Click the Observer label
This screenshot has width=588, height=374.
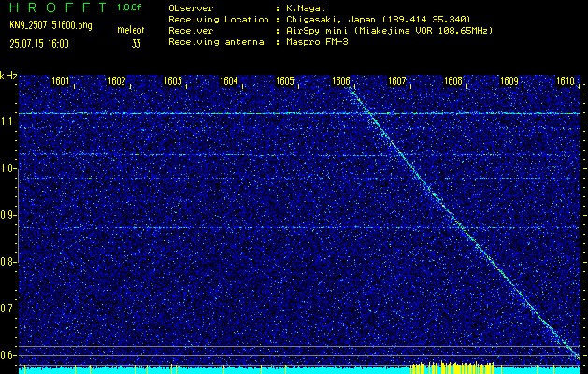tap(191, 8)
